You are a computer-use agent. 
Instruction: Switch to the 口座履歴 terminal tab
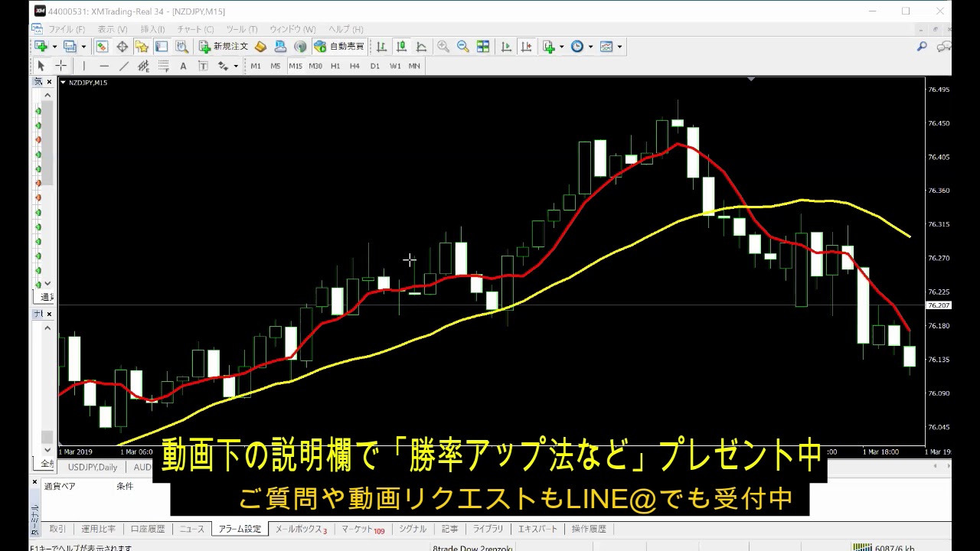pos(148,529)
